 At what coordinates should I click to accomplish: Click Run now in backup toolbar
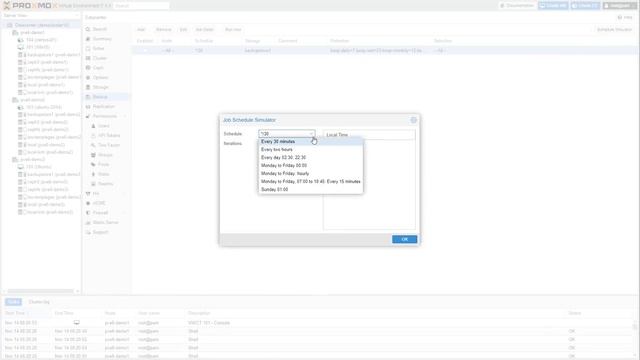[x=233, y=30]
